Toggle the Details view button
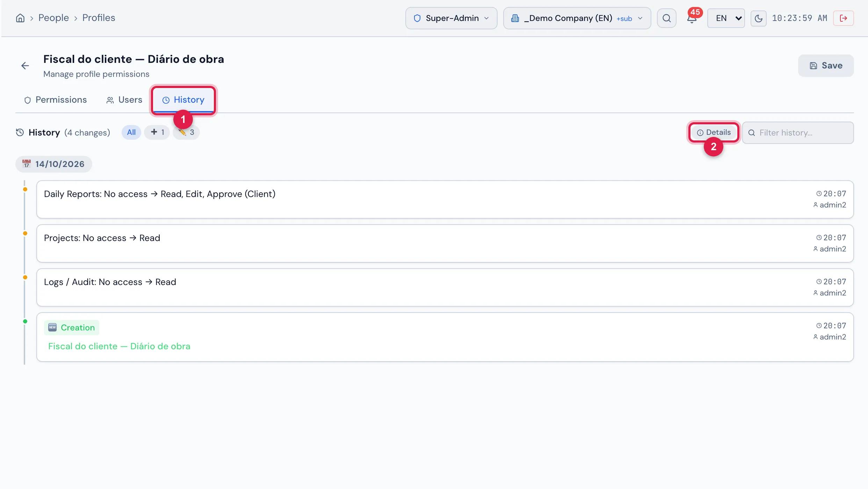Screen dimensions: 868x489 pos(714,132)
